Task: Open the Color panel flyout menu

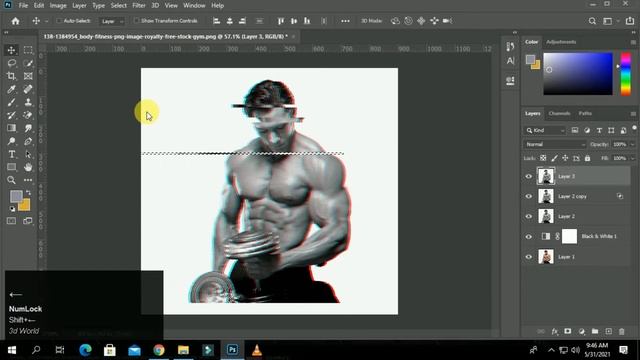Action: coord(633,42)
